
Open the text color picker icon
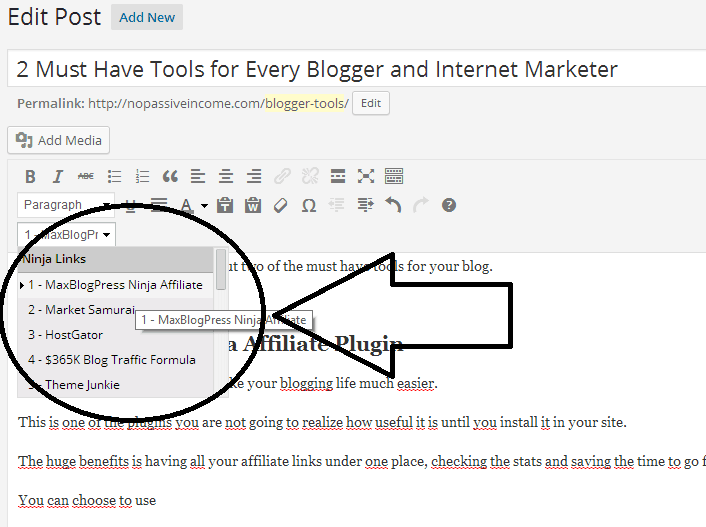(x=186, y=205)
